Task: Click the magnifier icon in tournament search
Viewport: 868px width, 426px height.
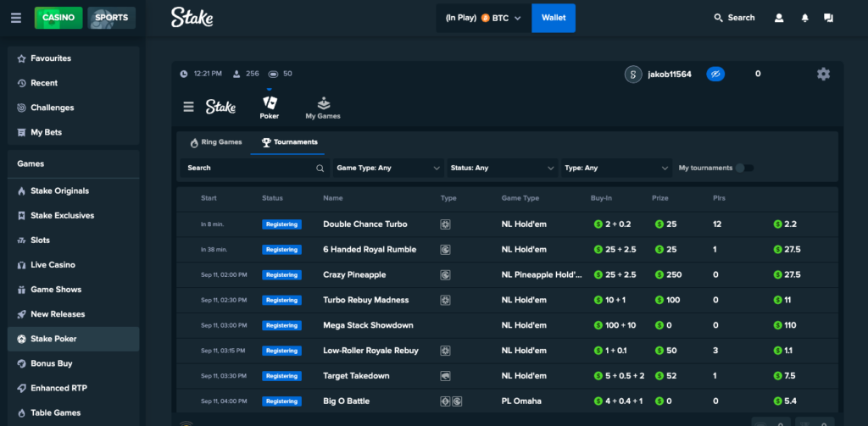Action: point(320,169)
